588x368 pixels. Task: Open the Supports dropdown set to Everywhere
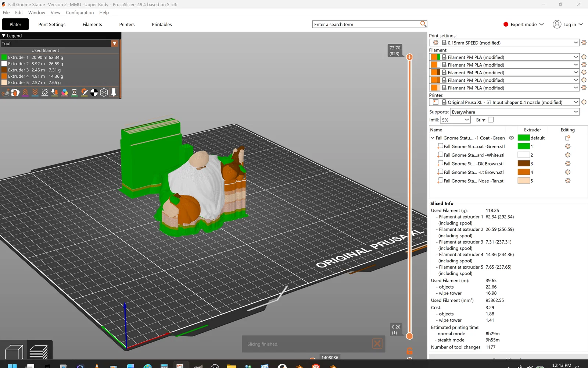[515, 112]
